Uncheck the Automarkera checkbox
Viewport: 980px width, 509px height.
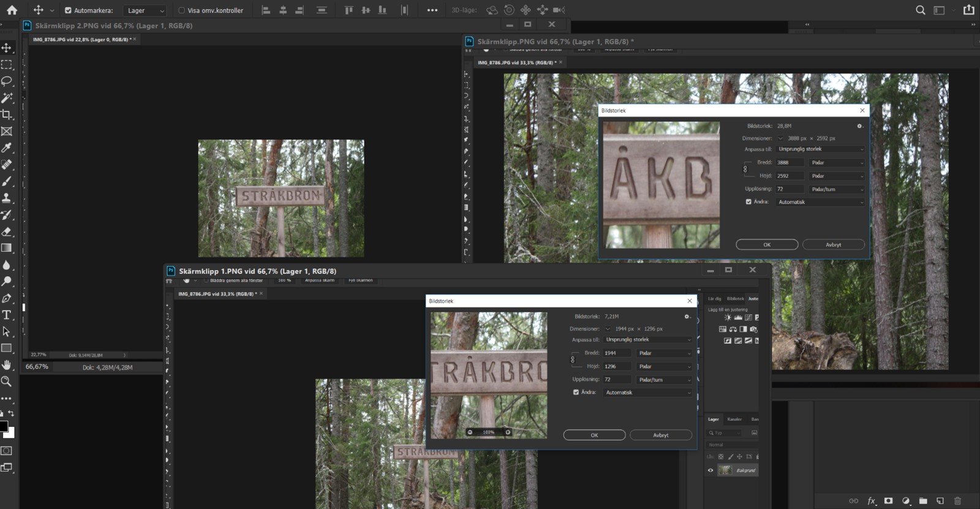click(x=68, y=10)
